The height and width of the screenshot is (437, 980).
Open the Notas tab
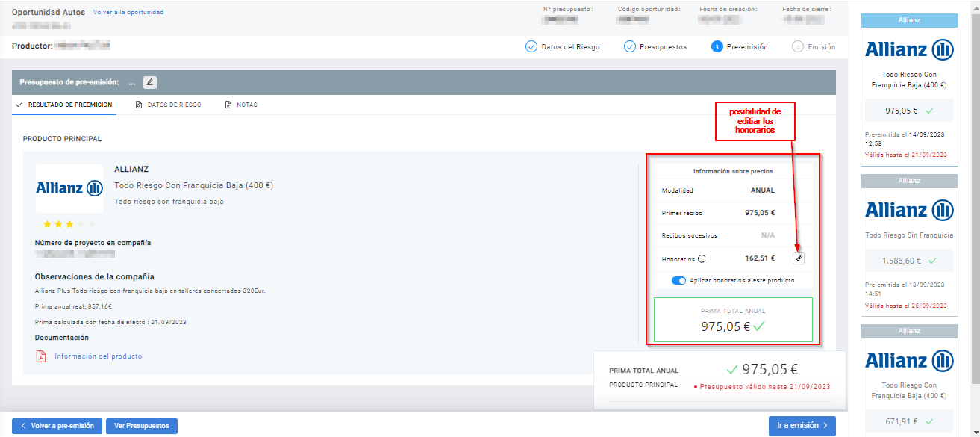[241, 105]
